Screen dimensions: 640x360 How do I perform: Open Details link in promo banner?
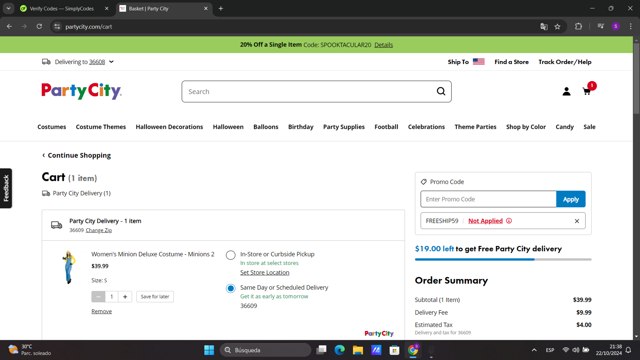coord(383,45)
